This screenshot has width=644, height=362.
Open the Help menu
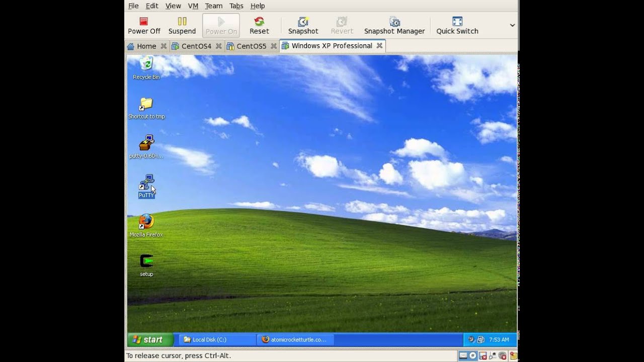point(258,6)
